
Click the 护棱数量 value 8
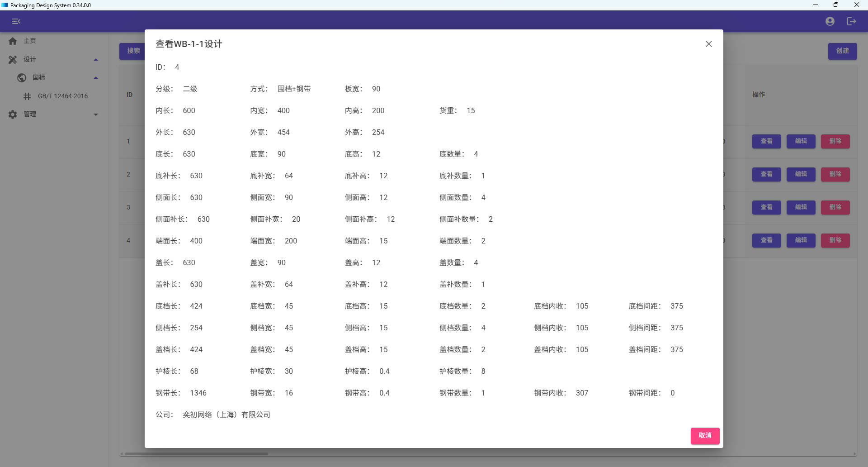coord(483,371)
